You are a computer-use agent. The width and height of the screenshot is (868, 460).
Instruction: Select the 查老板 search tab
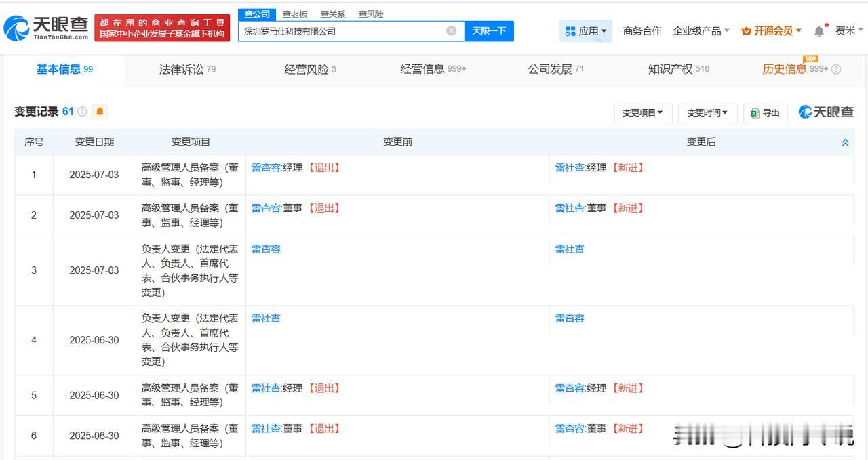click(x=295, y=14)
